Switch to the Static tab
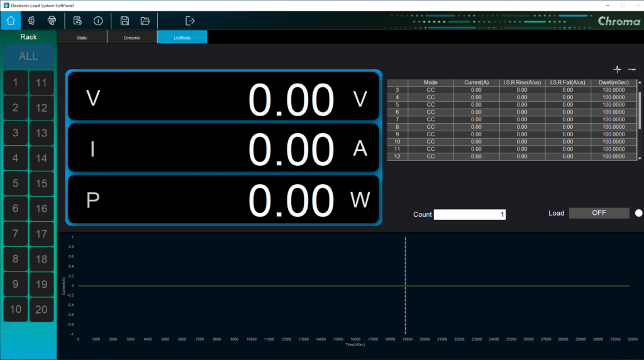 pos(82,37)
